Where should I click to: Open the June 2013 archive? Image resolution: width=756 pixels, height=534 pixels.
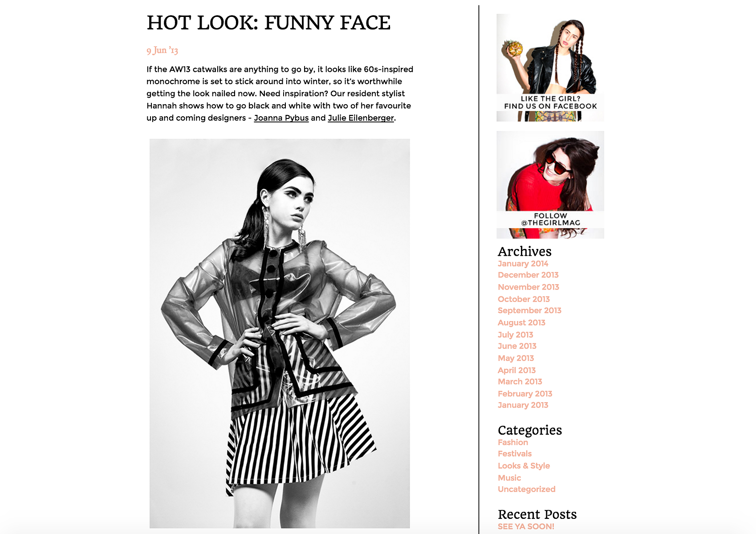click(x=517, y=346)
